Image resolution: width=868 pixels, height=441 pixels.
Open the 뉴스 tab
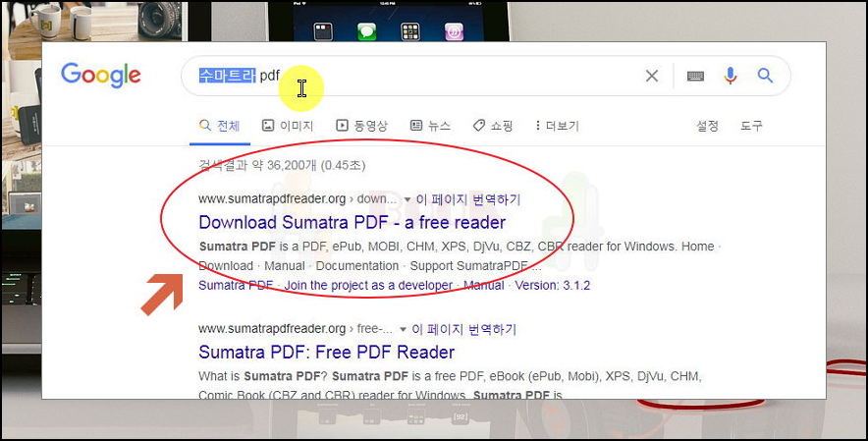[430, 126]
